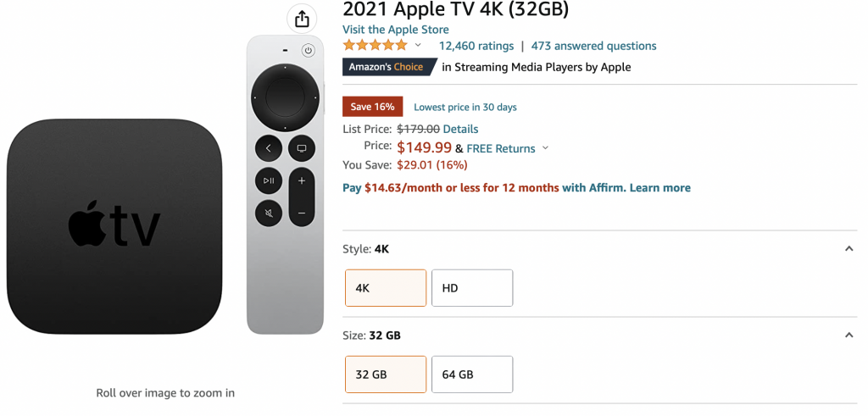Select the HD style option

(x=472, y=288)
